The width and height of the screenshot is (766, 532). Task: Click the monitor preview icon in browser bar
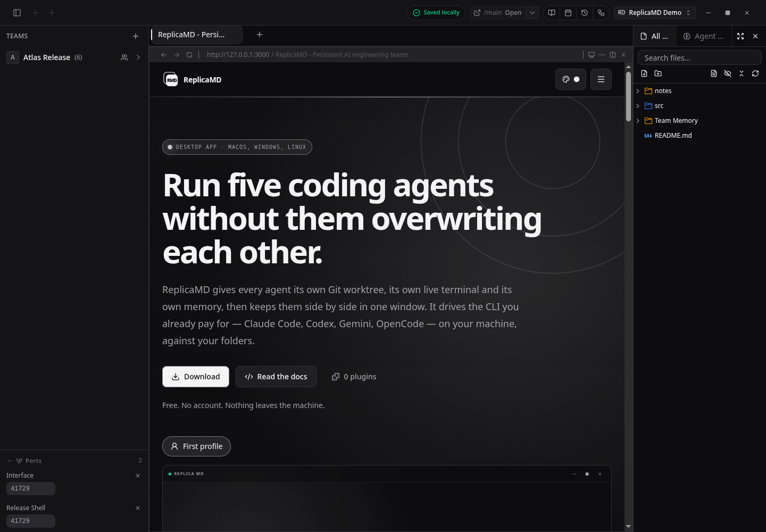(591, 55)
